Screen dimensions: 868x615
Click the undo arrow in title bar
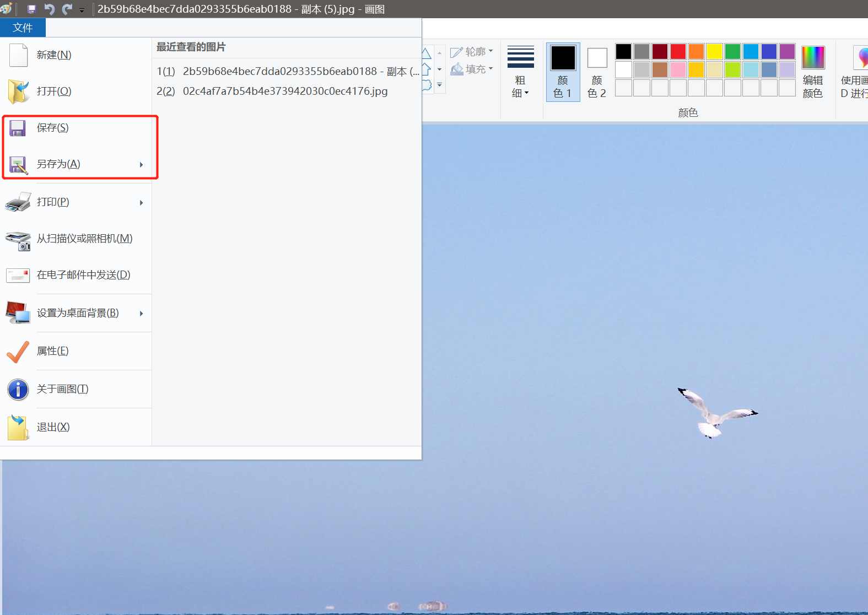[49, 9]
